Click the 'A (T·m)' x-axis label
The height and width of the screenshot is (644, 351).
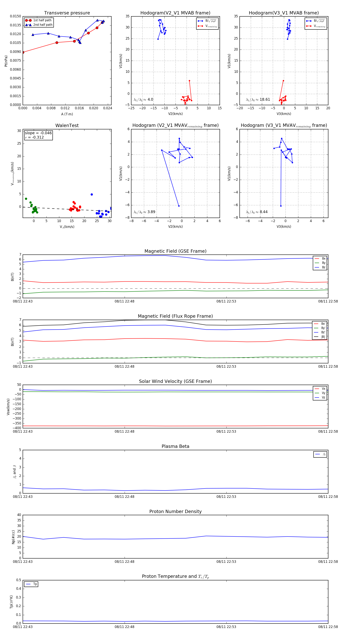pos(67,114)
